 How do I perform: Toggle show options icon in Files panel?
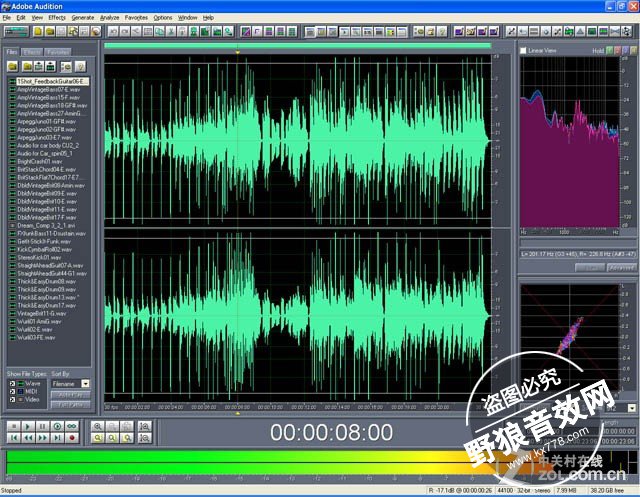66,66
